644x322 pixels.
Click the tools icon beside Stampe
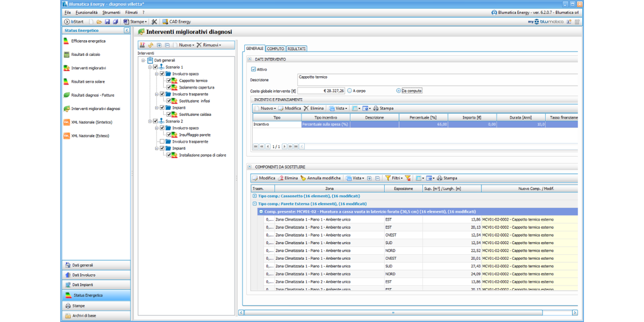point(154,22)
